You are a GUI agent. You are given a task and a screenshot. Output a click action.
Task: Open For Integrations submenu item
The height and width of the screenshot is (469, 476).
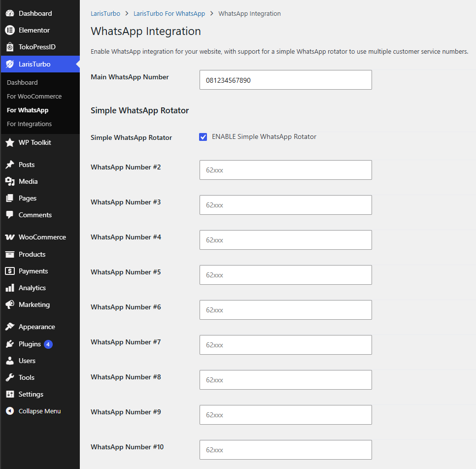(29, 124)
